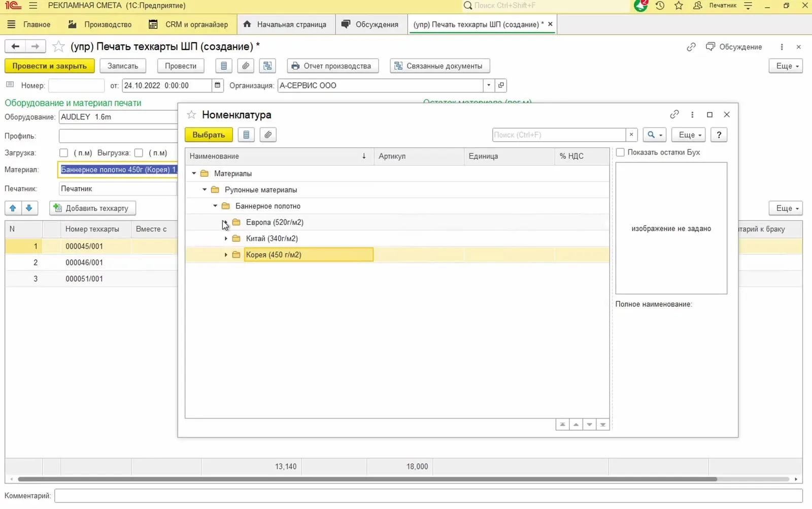Image resolution: width=812 pixels, height=509 pixels.
Task: Expand the Корея (450 г/м2) folder
Action: coord(226,255)
